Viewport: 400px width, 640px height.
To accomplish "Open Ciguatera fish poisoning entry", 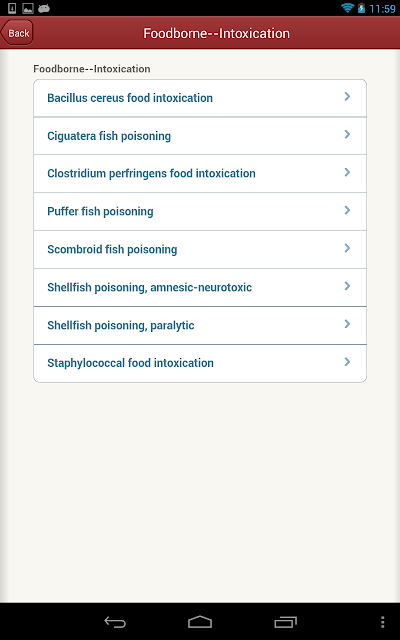I will (x=200, y=136).
